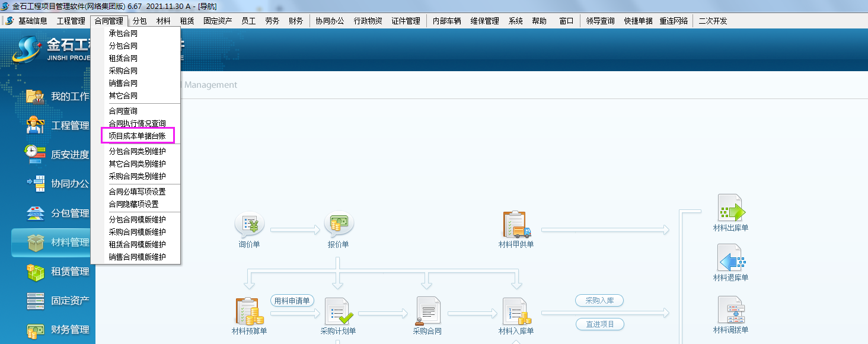
Task: Click 合同必填写项设置 menu item
Action: pos(137,192)
